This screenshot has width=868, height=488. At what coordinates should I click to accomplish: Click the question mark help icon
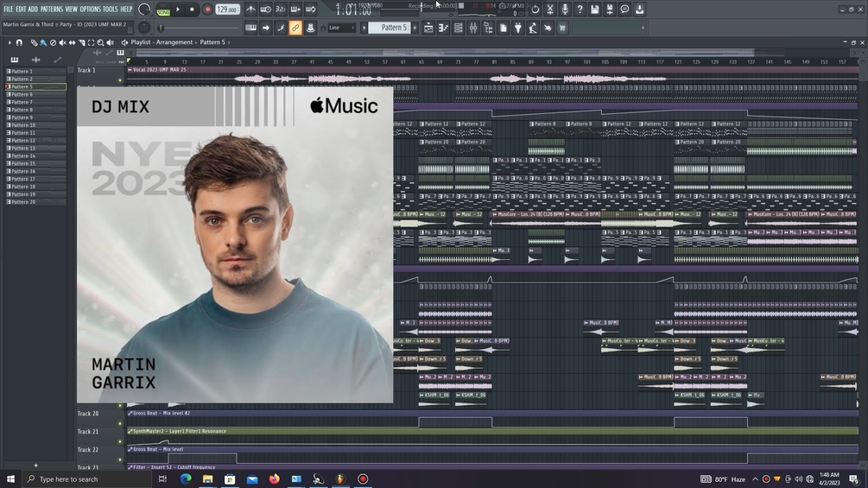click(580, 10)
